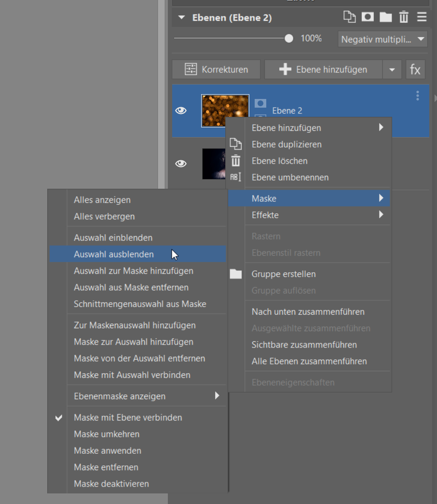
Task: Open the three-dot options of Ebene 2
Action: point(417,96)
